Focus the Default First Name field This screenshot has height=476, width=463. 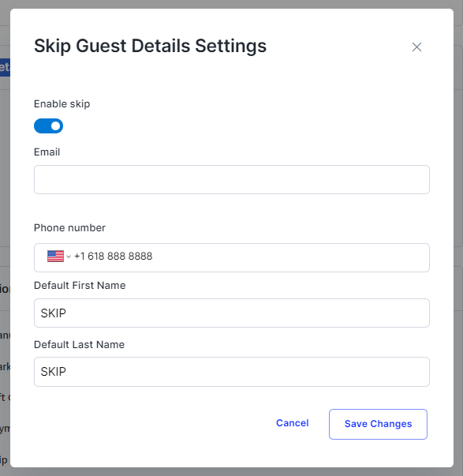click(x=232, y=313)
